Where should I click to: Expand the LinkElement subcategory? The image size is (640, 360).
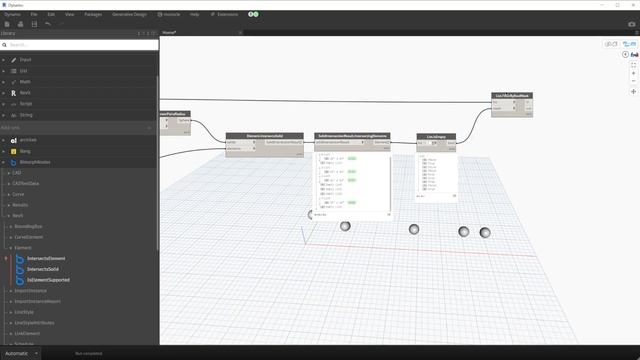(x=11, y=333)
